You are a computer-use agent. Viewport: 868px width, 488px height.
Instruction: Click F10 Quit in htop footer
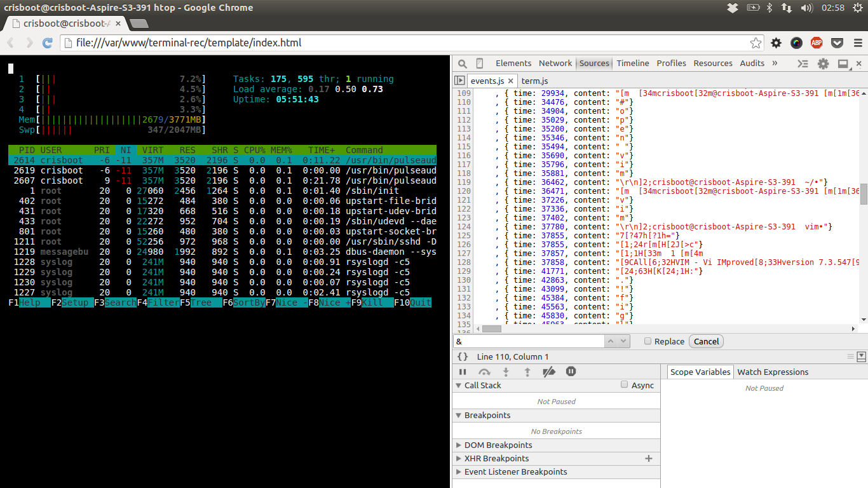412,302
